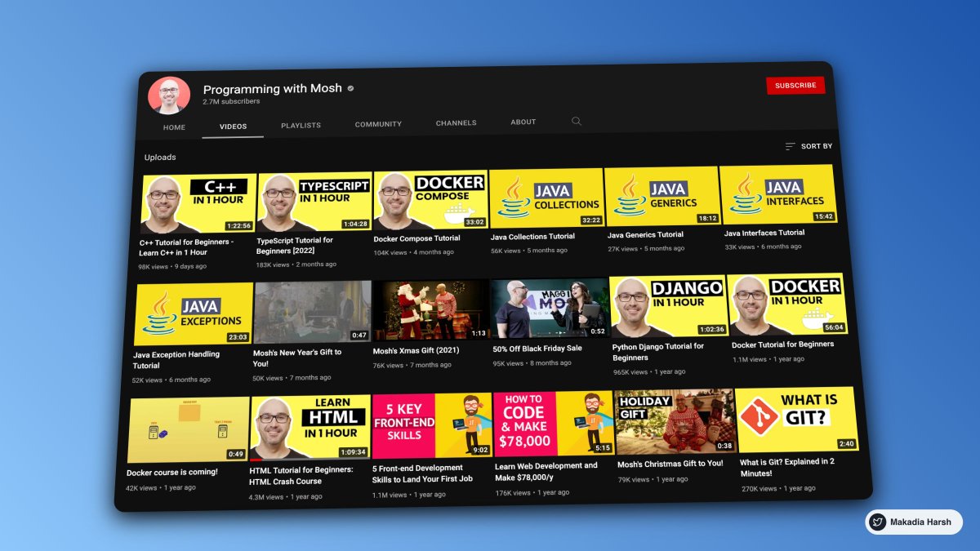This screenshot has width=980, height=551.
Task: Click the verified checkmark badge next to channel name
Action: 350,88
